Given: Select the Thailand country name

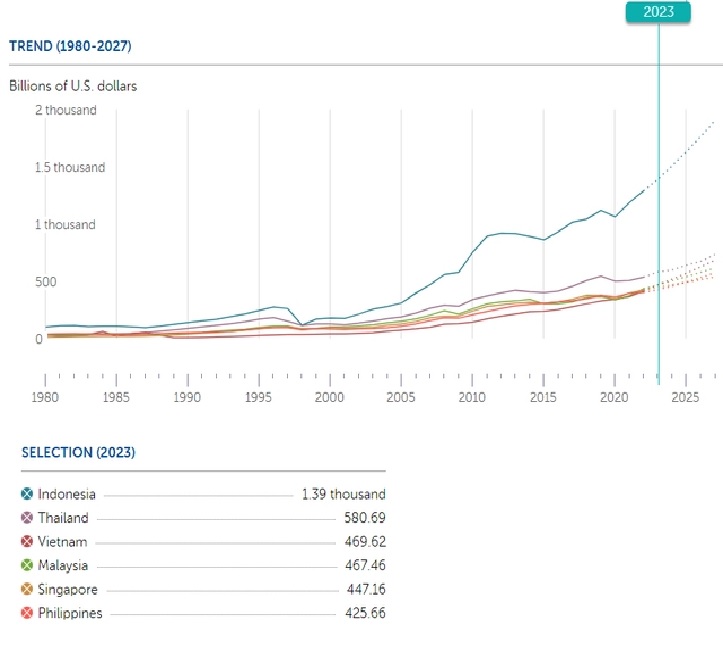Looking at the screenshot, I should click(63, 518).
